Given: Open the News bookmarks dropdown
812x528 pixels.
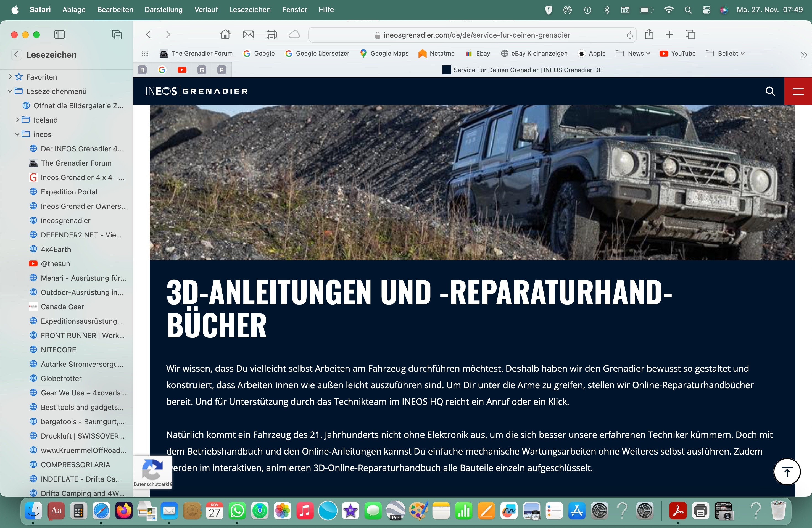Looking at the screenshot, I should pos(633,54).
